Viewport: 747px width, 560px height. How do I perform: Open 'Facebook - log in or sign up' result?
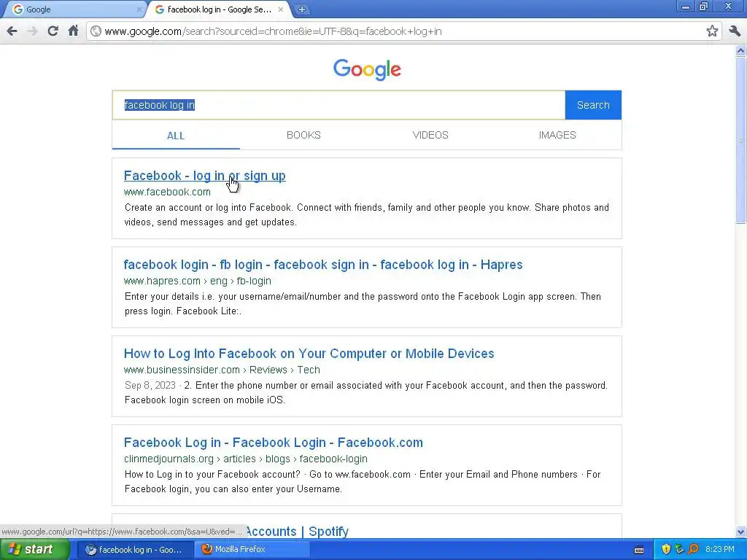pos(204,176)
